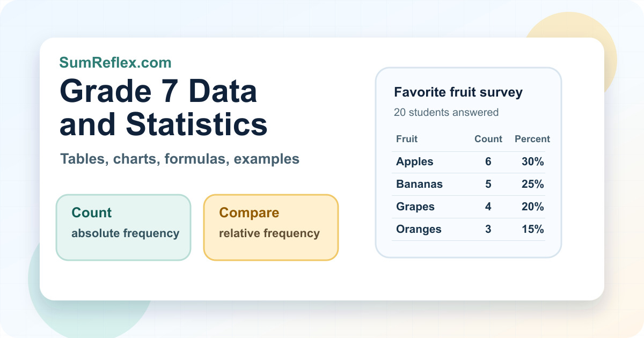Open the yellow Compare card

coord(271,227)
